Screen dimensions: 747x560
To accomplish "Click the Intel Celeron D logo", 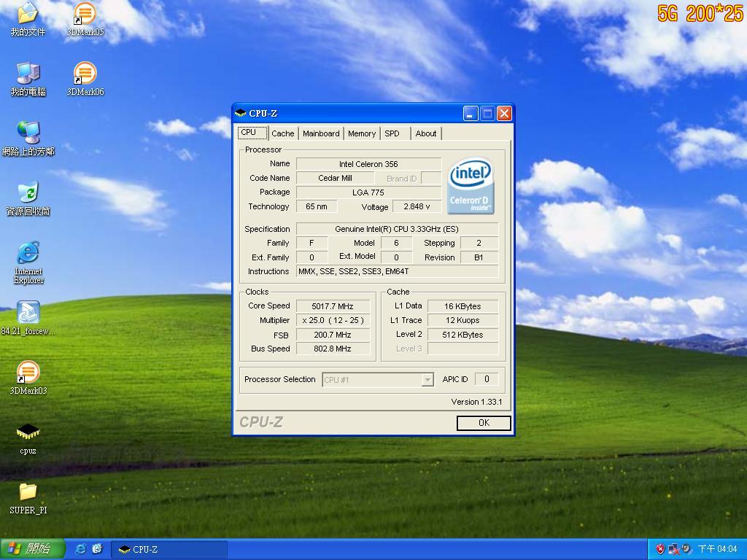I will (x=471, y=185).
